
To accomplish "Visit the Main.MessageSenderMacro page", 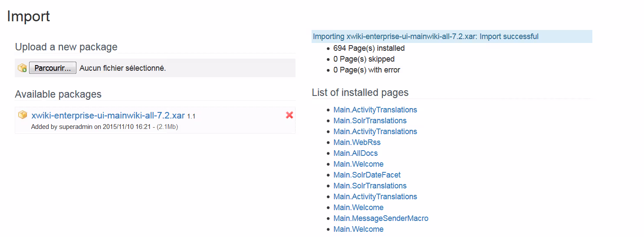I will coord(381,218).
